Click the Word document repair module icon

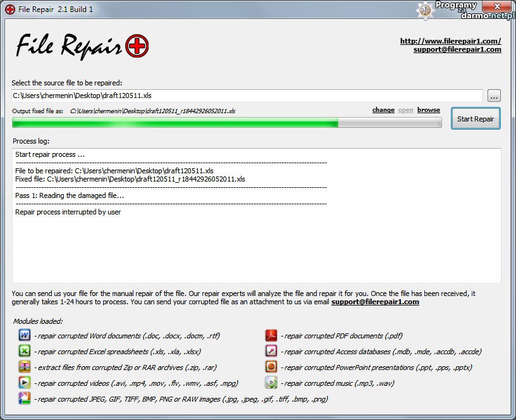tap(24, 335)
